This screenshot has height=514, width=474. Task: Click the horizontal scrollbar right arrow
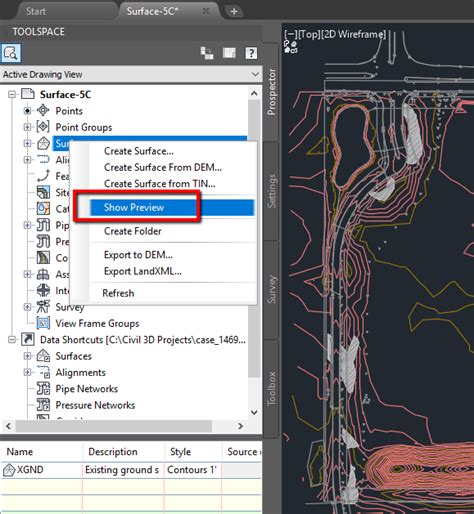(x=240, y=426)
